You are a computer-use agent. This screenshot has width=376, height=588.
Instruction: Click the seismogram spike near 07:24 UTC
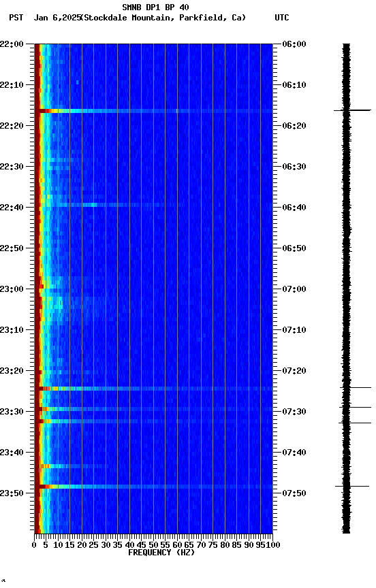(356, 387)
